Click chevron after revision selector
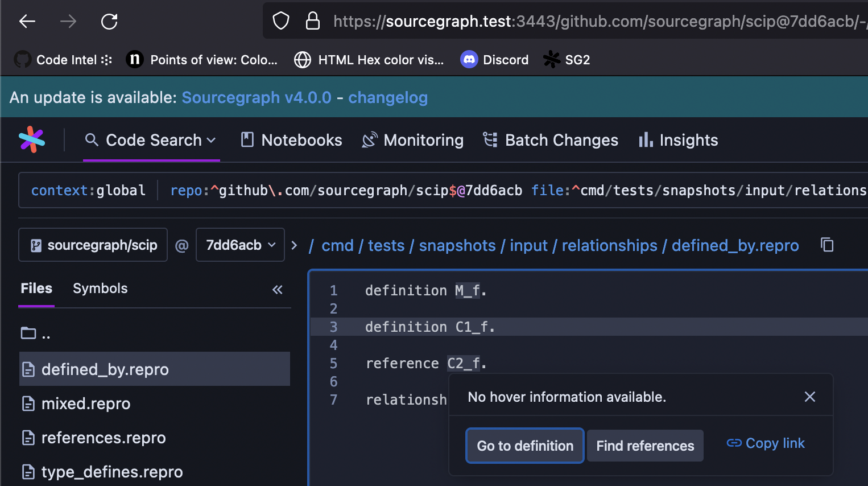 pos(294,245)
